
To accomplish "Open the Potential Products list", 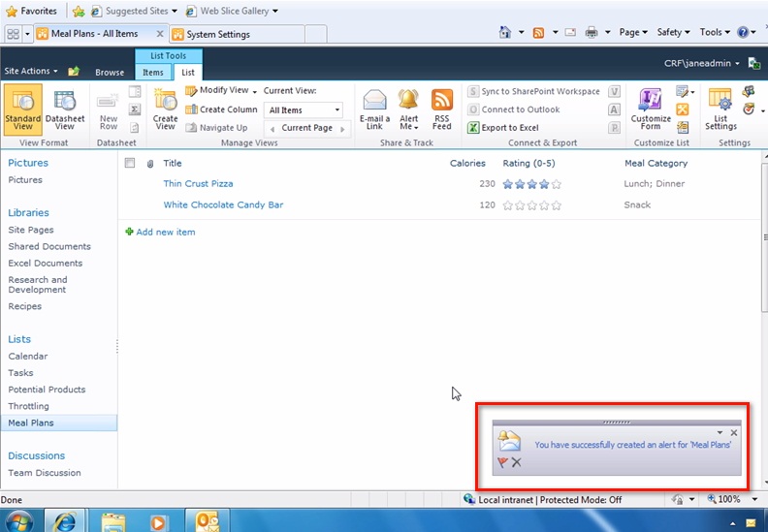I will [47, 390].
